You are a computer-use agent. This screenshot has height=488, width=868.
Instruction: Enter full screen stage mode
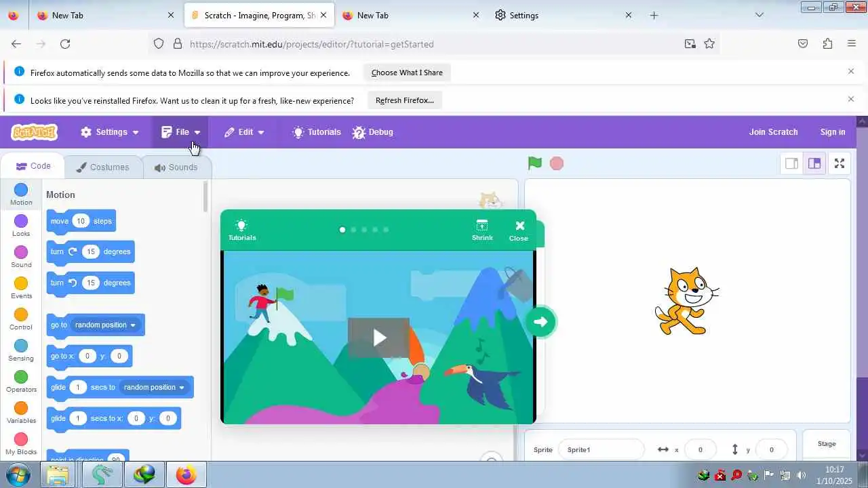840,163
